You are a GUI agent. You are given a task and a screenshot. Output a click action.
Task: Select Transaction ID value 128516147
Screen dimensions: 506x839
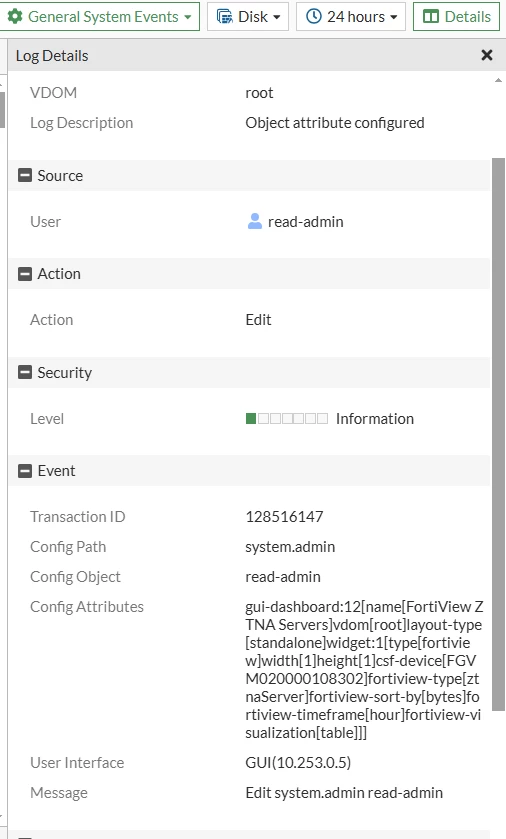coord(284,516)
